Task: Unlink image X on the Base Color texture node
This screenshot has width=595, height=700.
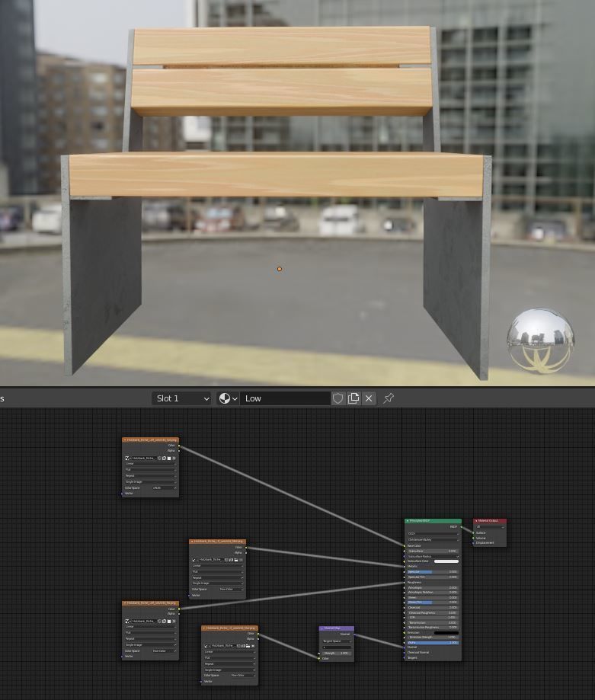Action: (x=174, y=458)
